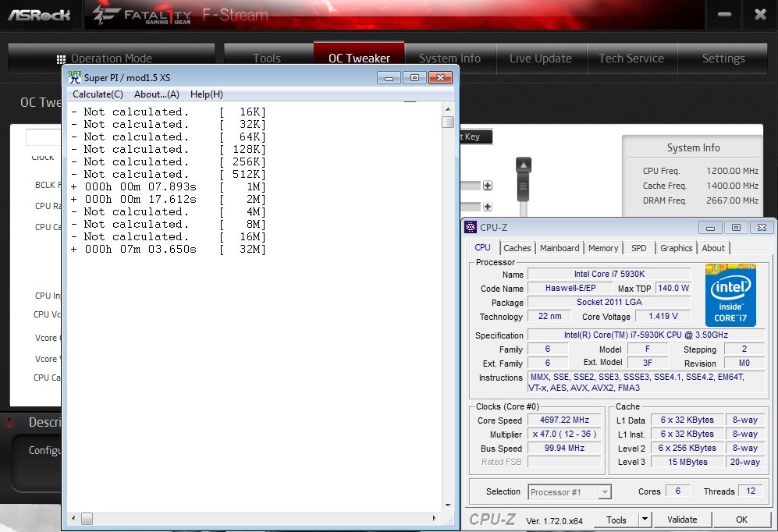The width and height of the screenshot is (778, 532).
Task: Click Super PI scrollbar down arrow
Action: point(448,505)
